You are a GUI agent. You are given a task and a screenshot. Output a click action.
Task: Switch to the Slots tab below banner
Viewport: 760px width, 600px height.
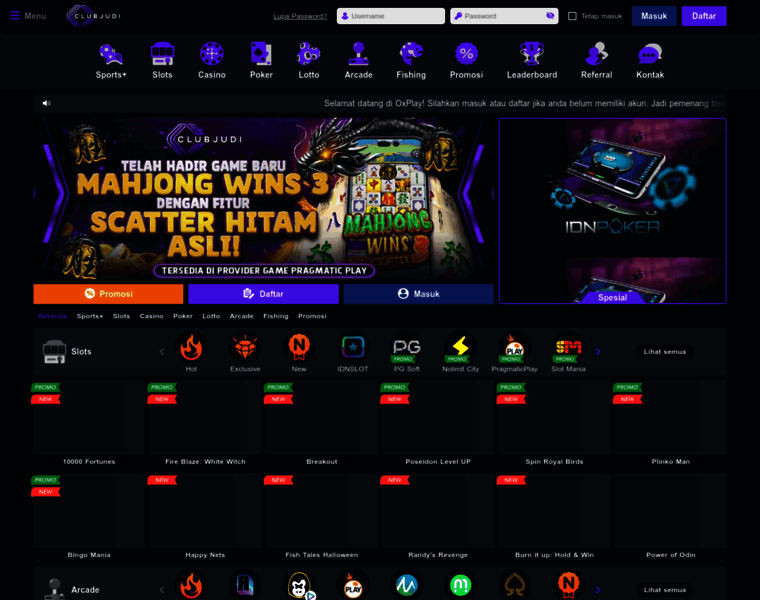click(x=121, y=316)
